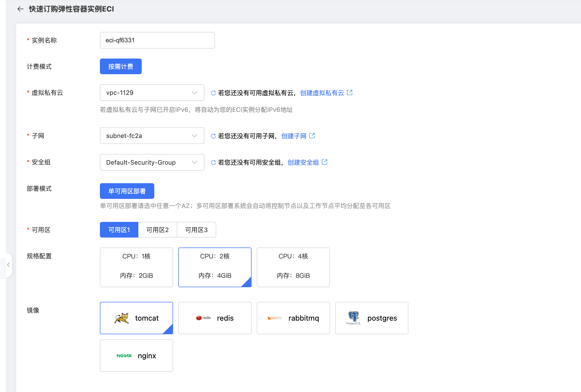Refresh the security group list icon
The height and width of the screenshot is (392, 581).
click(213, 163)
